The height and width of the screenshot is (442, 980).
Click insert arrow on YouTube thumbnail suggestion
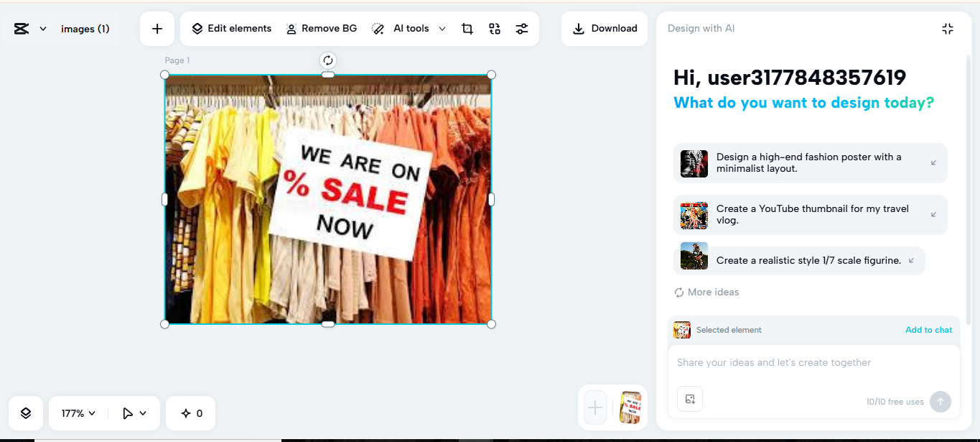point(933,215)
